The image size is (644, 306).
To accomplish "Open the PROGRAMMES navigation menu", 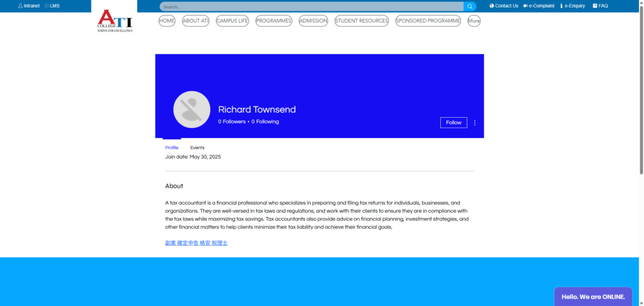I will (x=274, y=21).
